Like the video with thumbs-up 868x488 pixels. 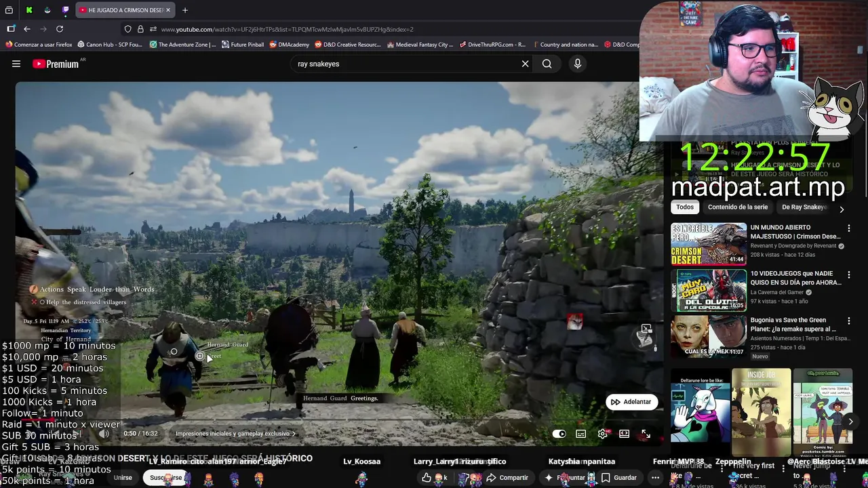(427, 478)
